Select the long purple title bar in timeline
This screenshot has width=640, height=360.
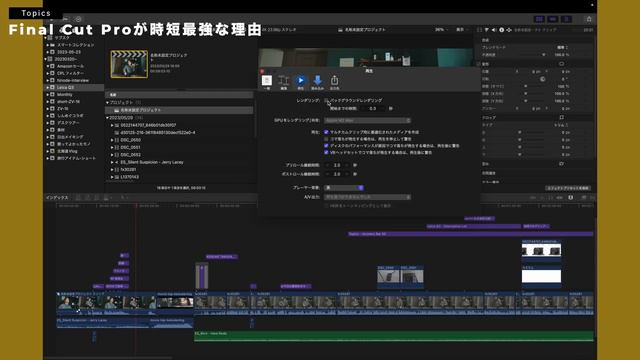point(471,234)
